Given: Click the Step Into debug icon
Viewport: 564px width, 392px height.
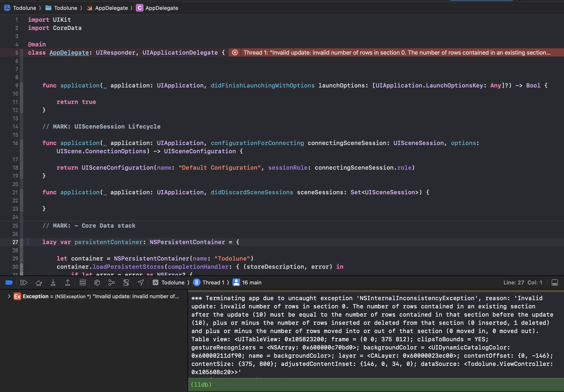Looking at the screenshot, I should point(53,283).
